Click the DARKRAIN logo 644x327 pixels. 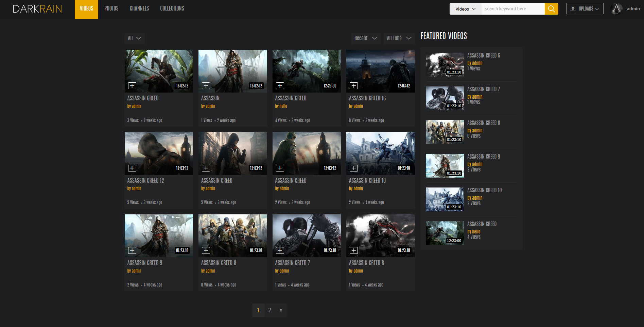37,9
